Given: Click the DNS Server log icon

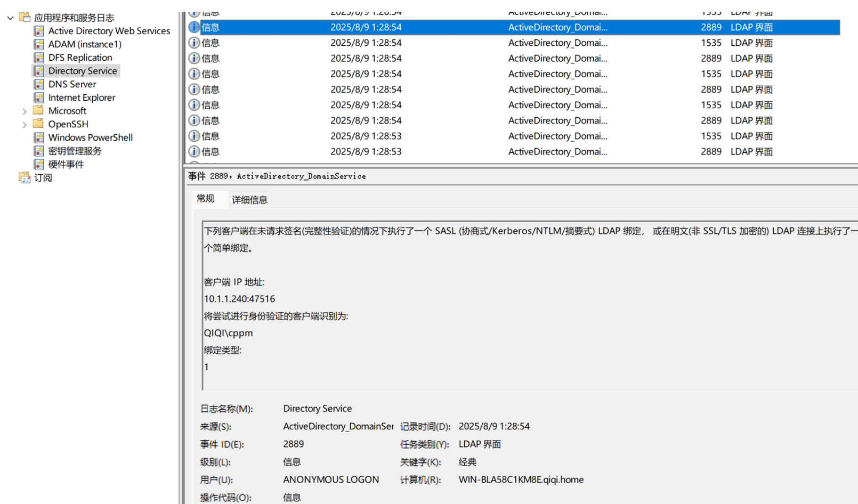Looking at the screenshot, I should [39, 84].
